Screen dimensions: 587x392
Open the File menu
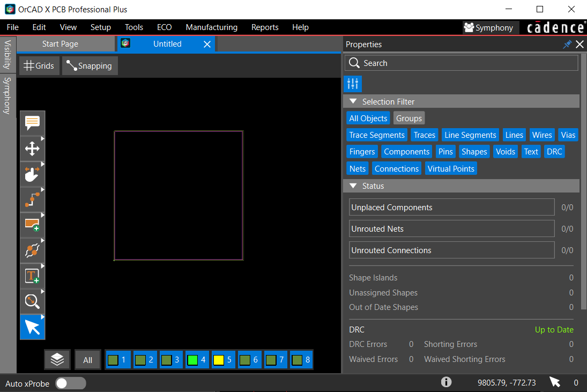[13, 27]
